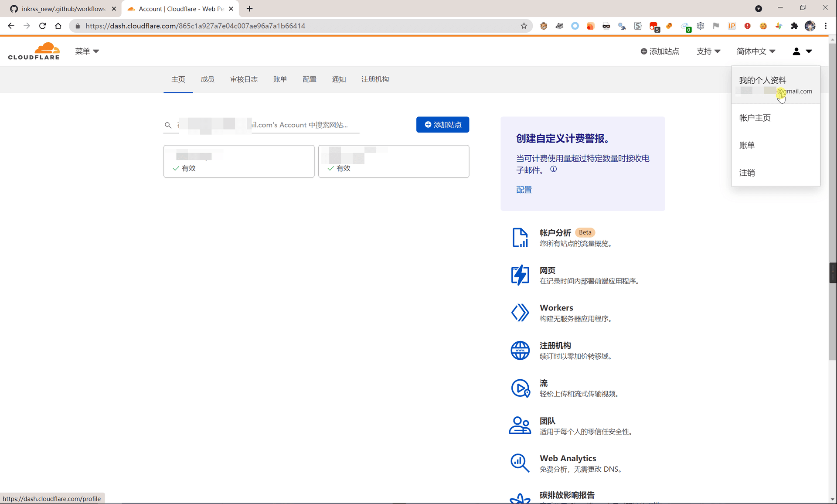The width and height of the screenshot is (837, 504).
Task: Select 我的个人资料 in user menu
Action: point(776,85)
